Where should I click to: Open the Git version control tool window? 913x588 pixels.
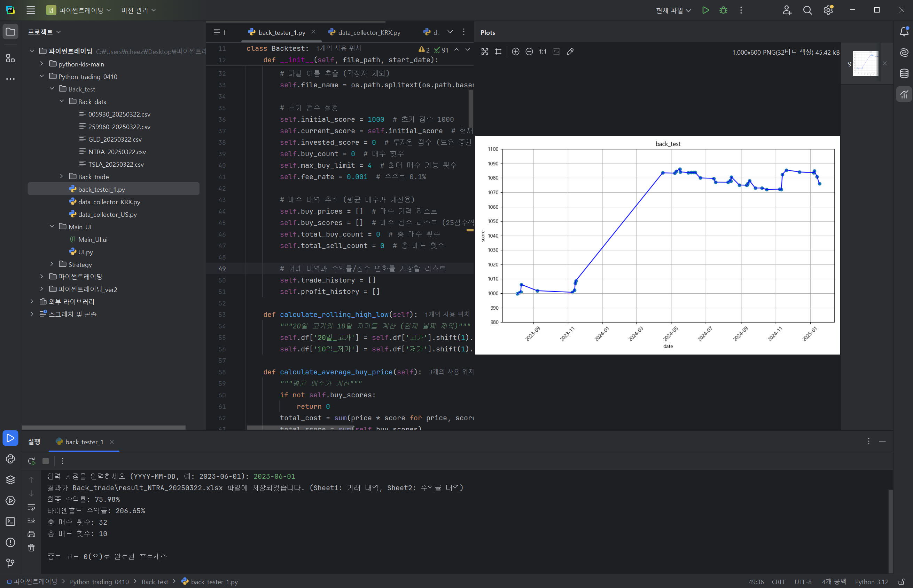(10, 563)
